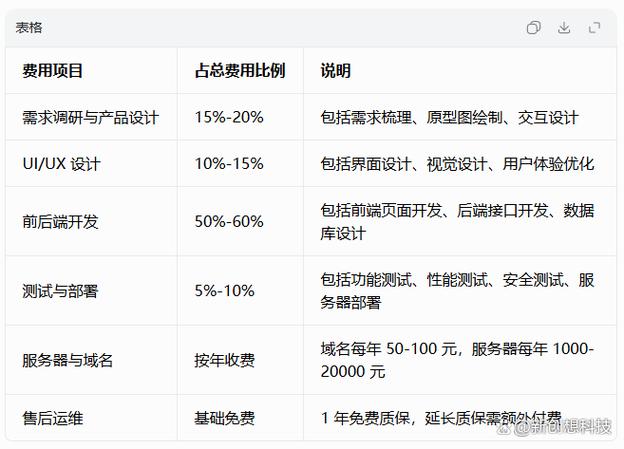Click the 包括前端页面开发 description cell
624x449 pixels.
tap(460, 221)
